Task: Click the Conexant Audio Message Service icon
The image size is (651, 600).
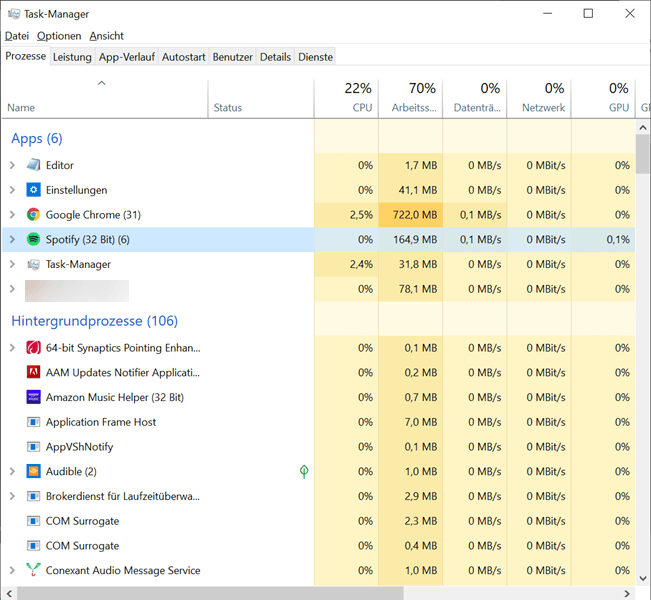Action: pyautogui.click(x=33, y=570)
